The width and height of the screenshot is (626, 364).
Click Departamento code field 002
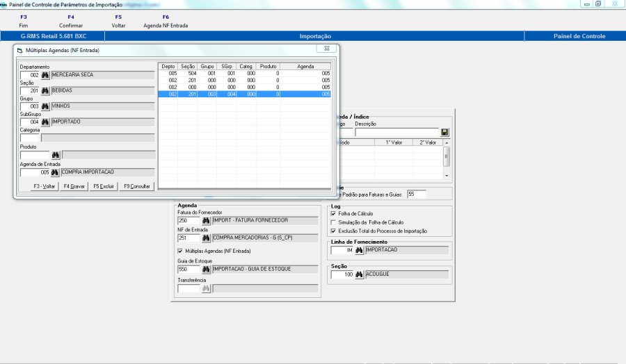[x=30, y=75]
